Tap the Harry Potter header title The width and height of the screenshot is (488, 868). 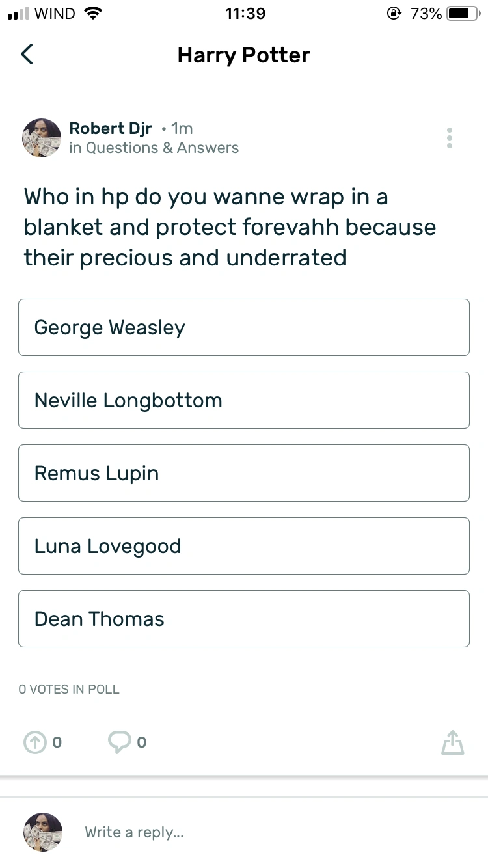(244, 55)
